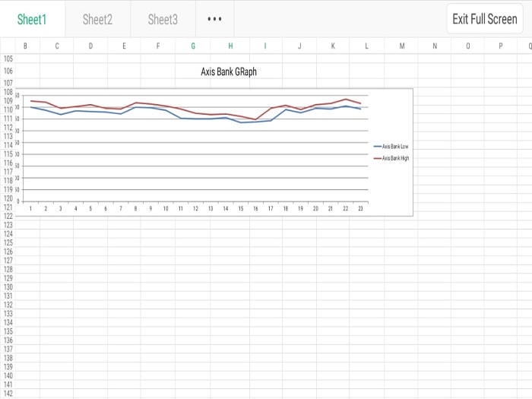532x399 pixels.
Task: Click the 'Axis Bank Low' legend entry
Action: pos(391,146)
